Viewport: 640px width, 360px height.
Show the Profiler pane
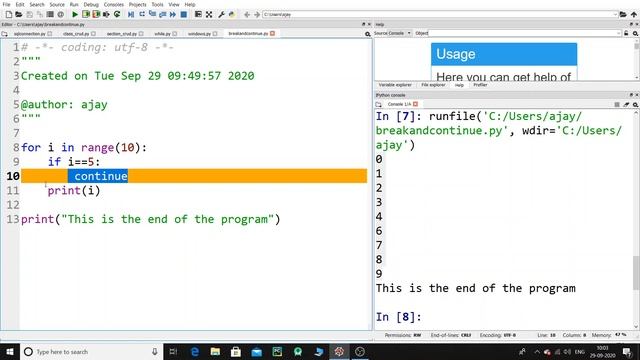(480, 85)
